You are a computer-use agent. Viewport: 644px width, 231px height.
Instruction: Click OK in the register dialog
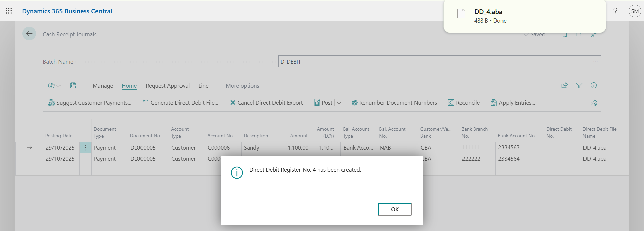394,209
